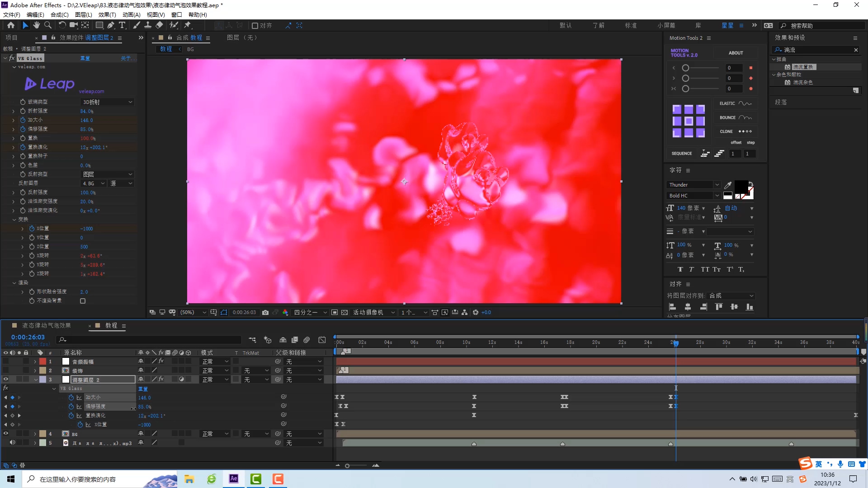Select the Camera tool
The image size is (868, 488).
[x=73, y=25]
